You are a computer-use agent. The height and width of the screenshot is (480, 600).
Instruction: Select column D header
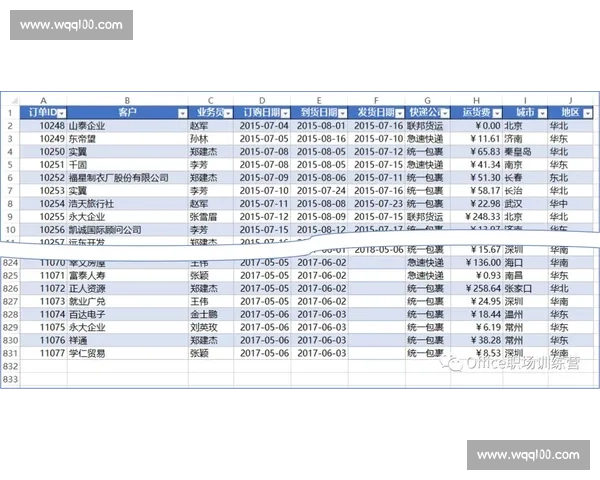tap(262, 100)
